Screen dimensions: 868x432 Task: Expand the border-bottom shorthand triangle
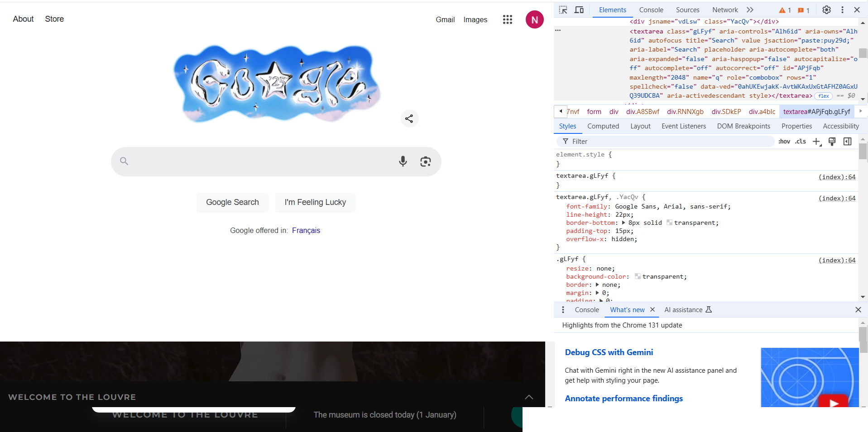click(x=623, y=223)
